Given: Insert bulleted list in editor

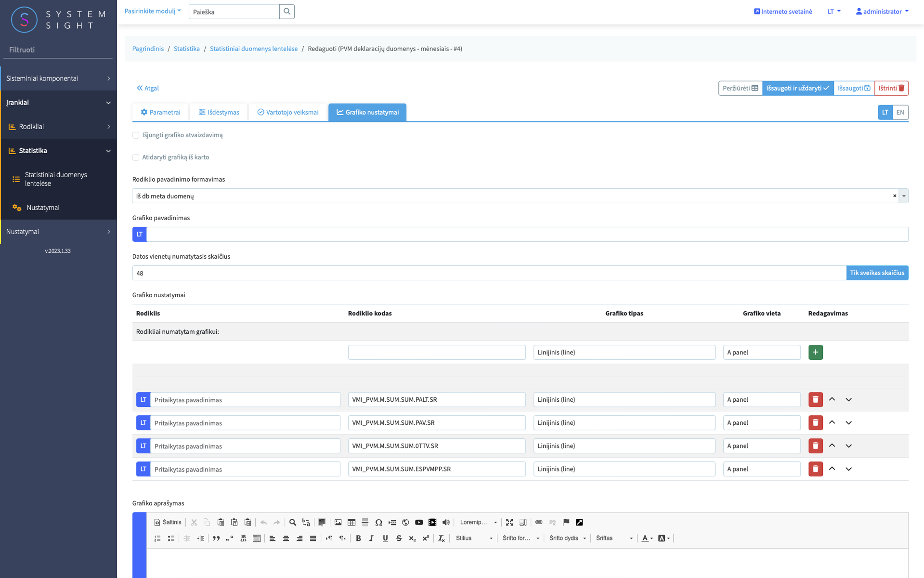Looking at the screenshot, I should (171, 538).
